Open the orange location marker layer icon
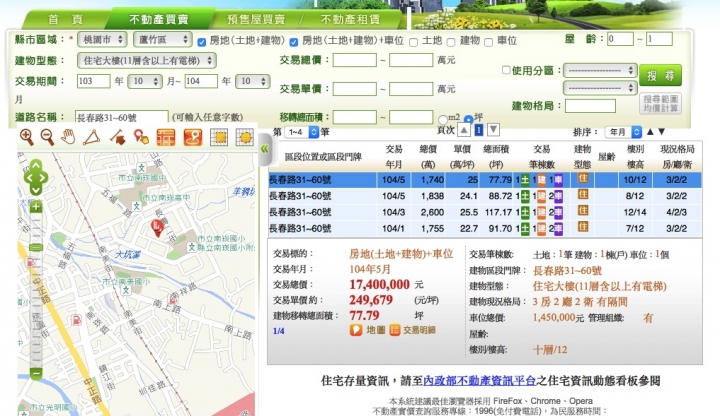The image size is (720, 416). [193, 137]
